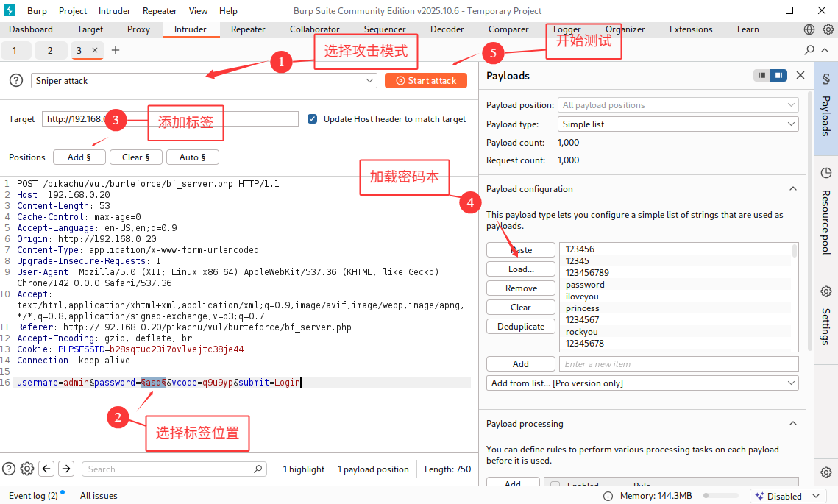Open the Resource pool sidebar icon

pyautogui.click(x=825, y=214)
